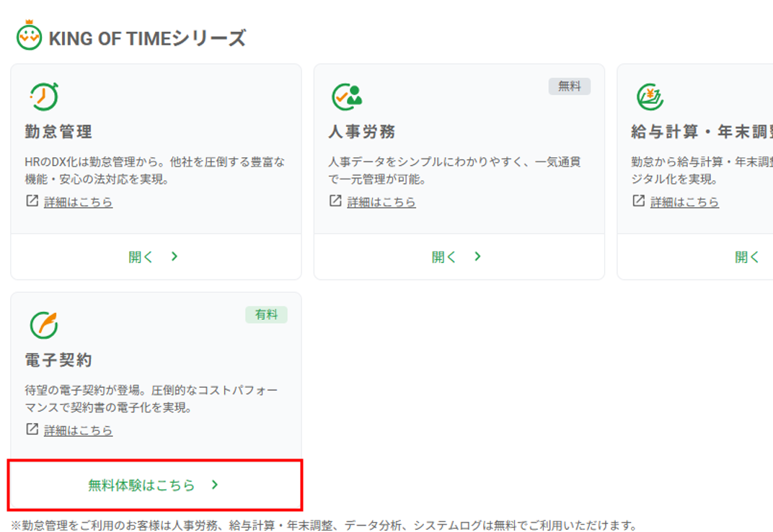Click the 電子契約 feather pen icon

click(x=44, y=325)
